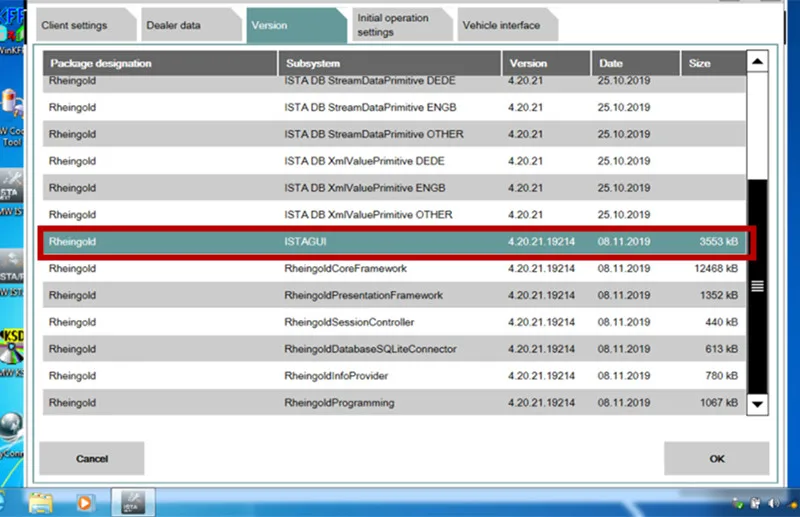This screenshot has width=800, height=517.
Task: Click the 440 kB size cell
Action: click(721, 322)
